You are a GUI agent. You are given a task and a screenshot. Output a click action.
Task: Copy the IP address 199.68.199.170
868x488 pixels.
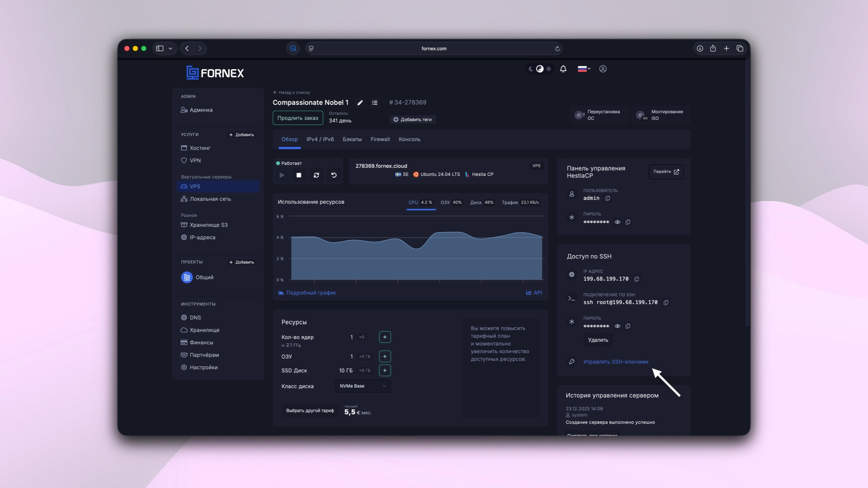click(637, 279)
